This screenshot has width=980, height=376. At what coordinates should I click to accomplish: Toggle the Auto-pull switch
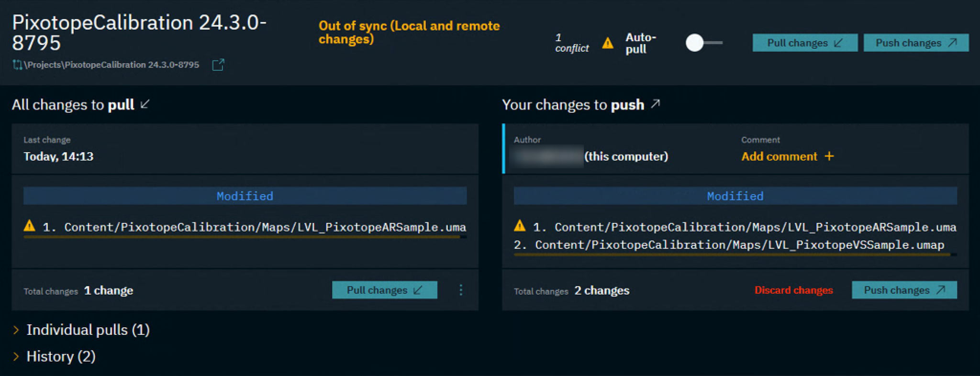(x=703, y=43)
